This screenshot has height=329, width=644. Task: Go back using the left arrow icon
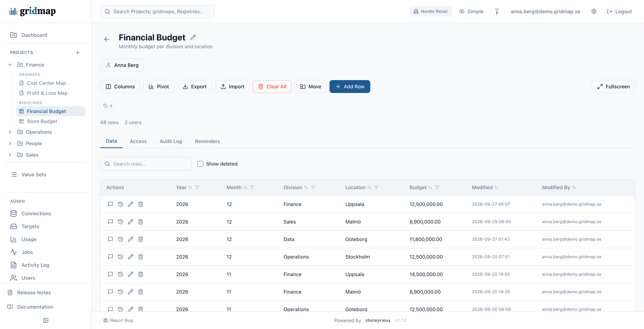tap(106, 39)
